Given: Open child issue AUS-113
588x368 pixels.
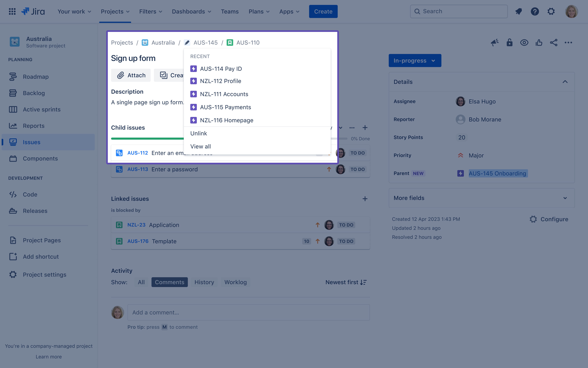Looking at the screenshot, I should click(x=137, y=169).
